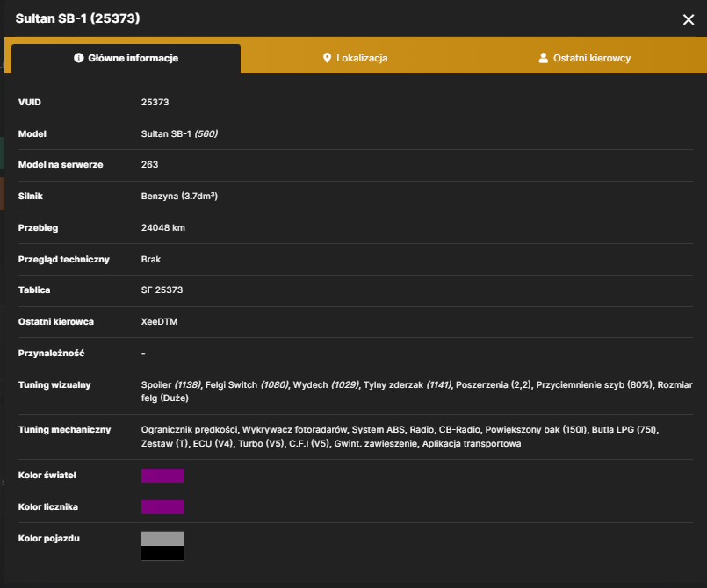Viewport: 707px width, 588px height.
Task: Click the Przynależność dash value
Action: tap(143, 354)
